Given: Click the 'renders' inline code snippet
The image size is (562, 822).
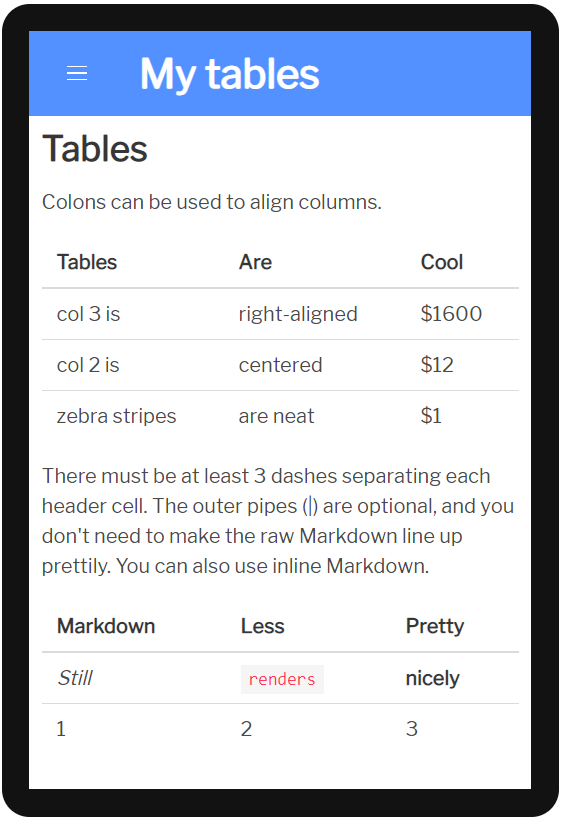Looking at the screenshot, I should 282,679.
